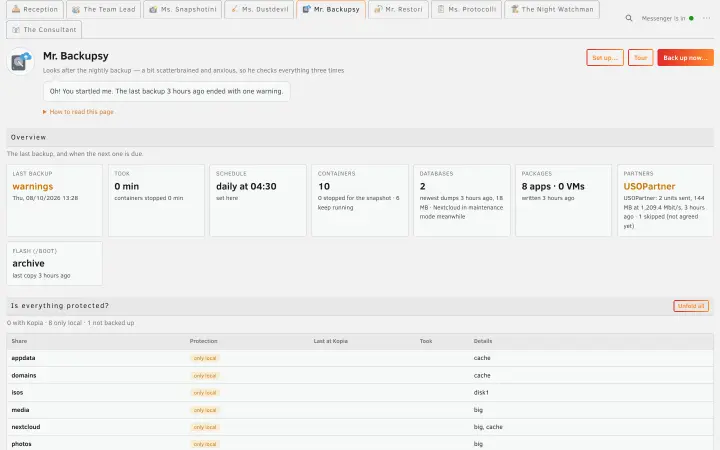Switch to The Consultant tab
This screenshot has height=450, width=720.
(x=44, y=29)
